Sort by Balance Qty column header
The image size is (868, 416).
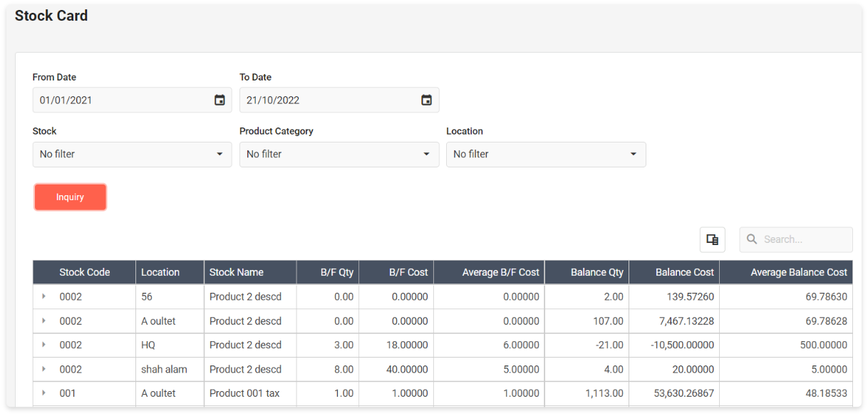pyautogui.click(x=596, y=272)
